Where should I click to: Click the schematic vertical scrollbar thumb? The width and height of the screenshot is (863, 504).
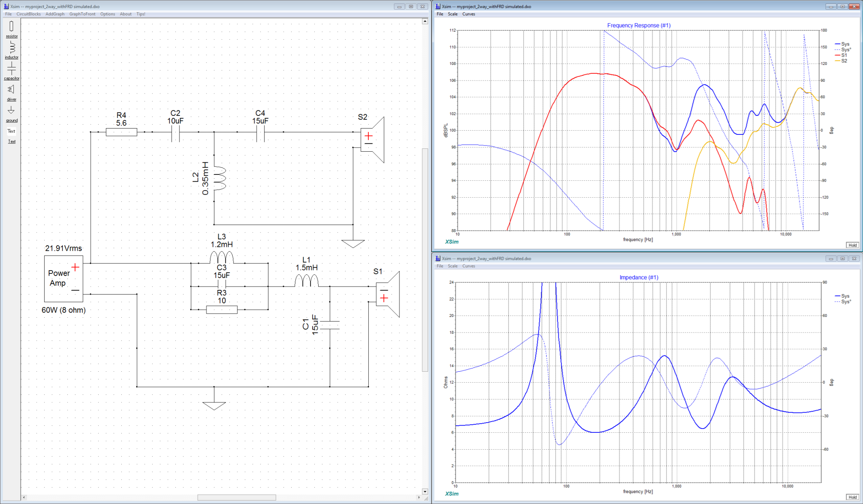425,260
